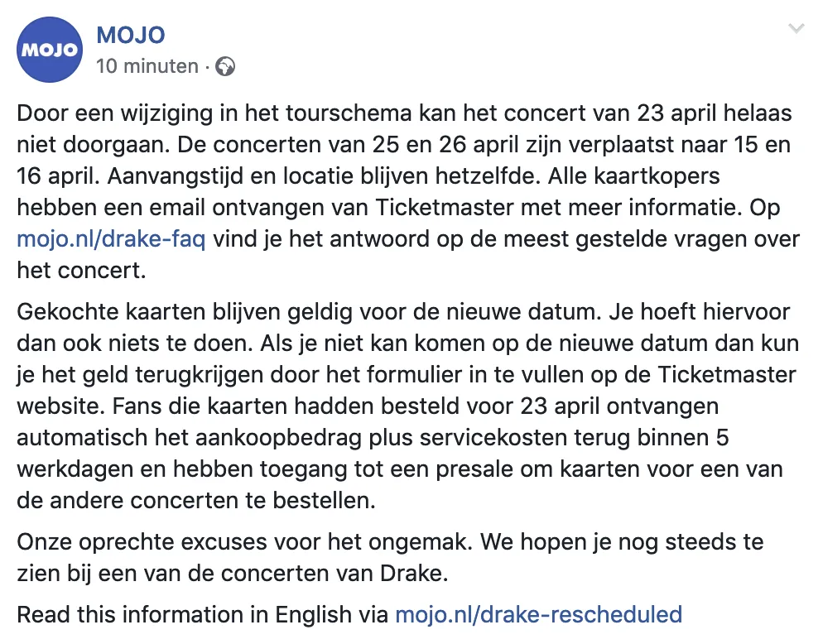Expand the post options chevron at top right
Image resolution: width=823 pixels, height=644 pixels.
pos(797,28)
